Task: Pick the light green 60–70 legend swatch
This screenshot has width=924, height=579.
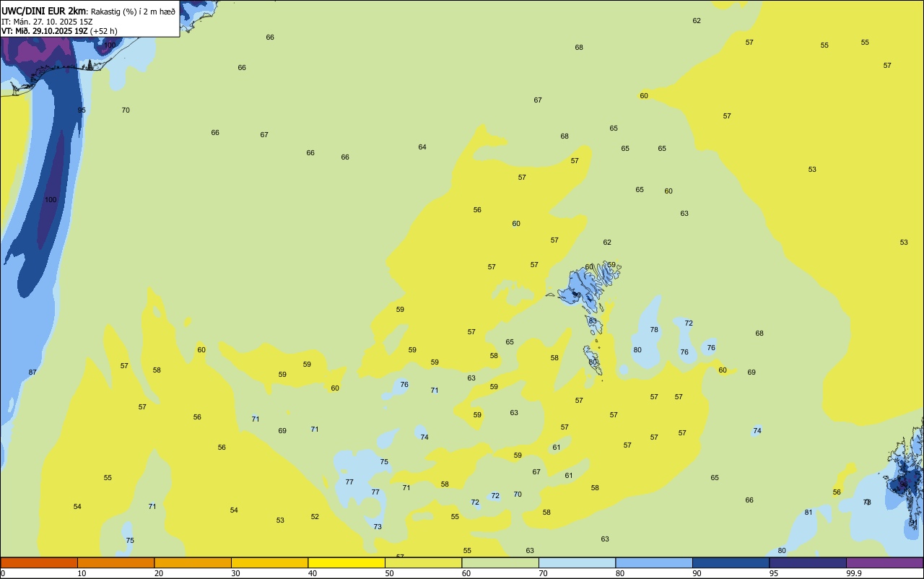Action: pyautogui.click(x=500, y=562)
